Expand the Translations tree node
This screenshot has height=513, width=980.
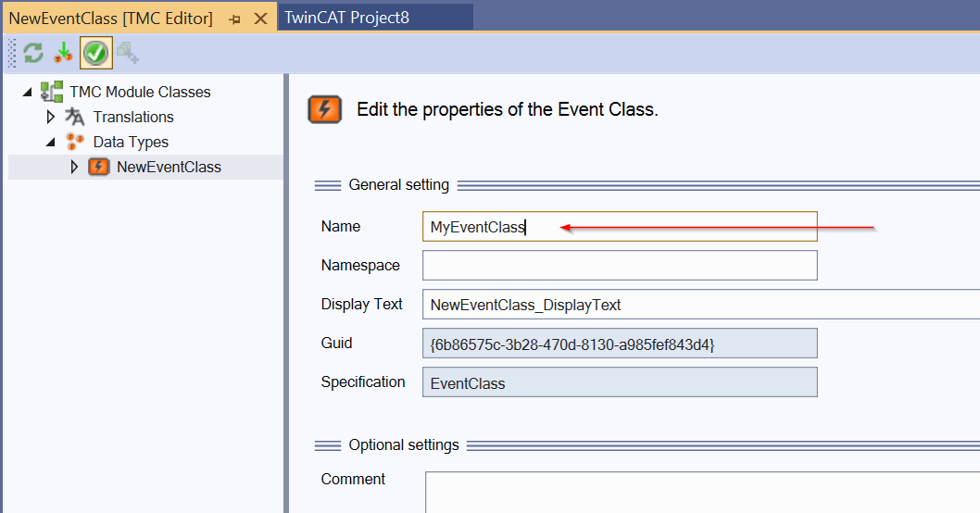click(x=51, y=117)
